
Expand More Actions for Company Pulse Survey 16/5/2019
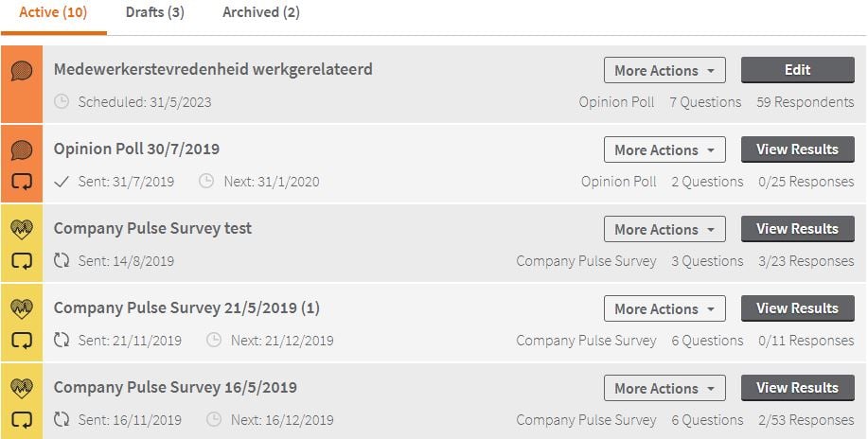coord(664,388)
